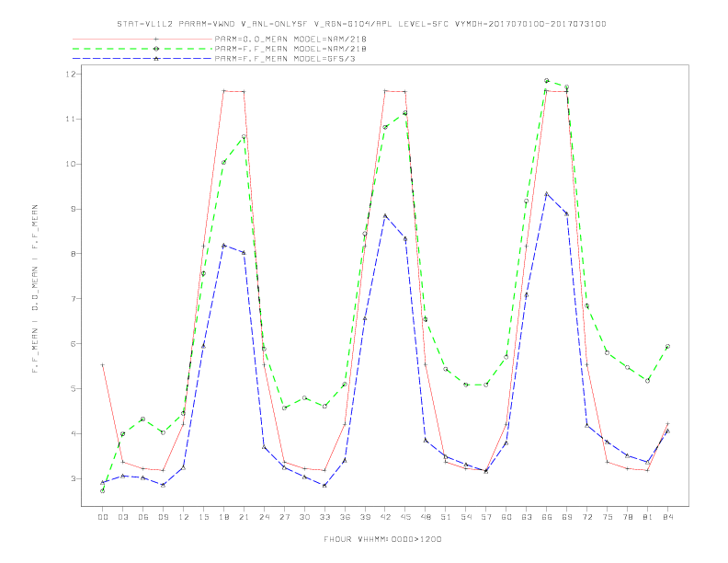
Task: Click x-axis tick label 66
Action: pyautogui.click(x=547, y=517)
